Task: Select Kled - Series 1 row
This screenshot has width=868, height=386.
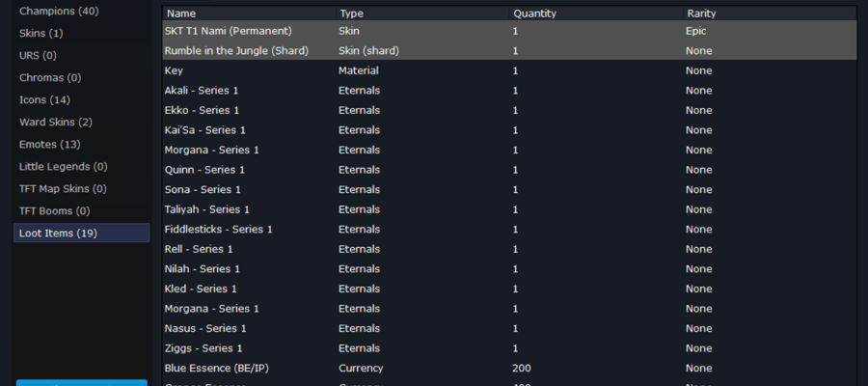Action: [x=509, y=289]
